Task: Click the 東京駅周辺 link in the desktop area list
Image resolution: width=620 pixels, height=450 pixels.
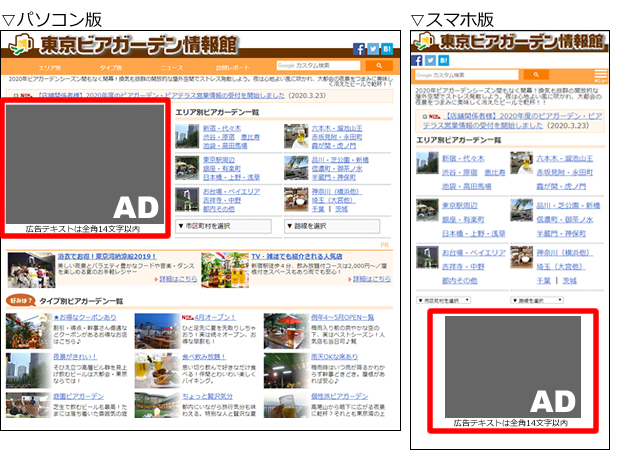Action: click(x=219, y=160)
